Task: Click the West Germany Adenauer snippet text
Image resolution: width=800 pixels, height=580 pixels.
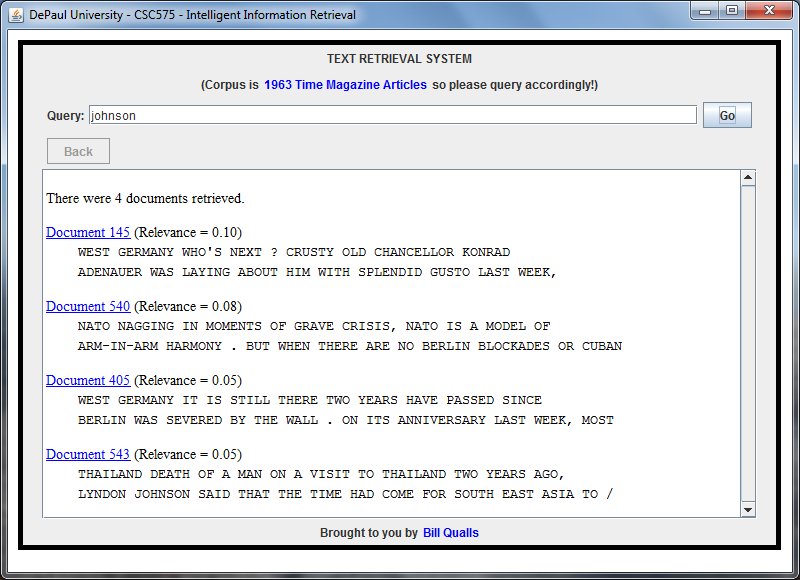Action: point(315,262)
